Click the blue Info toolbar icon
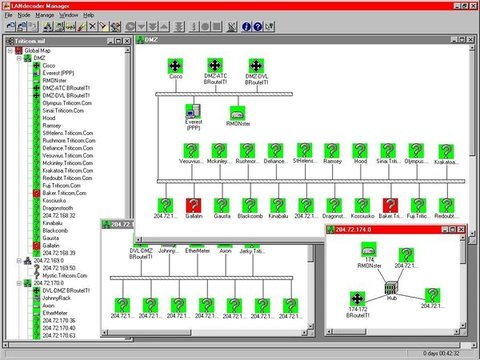Viewport: 480px width, 360px height. [246, 26]
